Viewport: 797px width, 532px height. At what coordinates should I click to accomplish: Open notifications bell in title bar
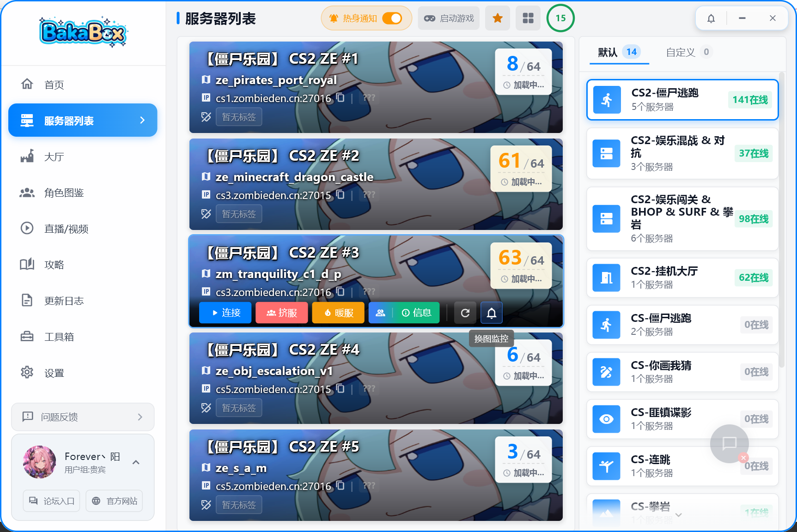coord(711,18)
